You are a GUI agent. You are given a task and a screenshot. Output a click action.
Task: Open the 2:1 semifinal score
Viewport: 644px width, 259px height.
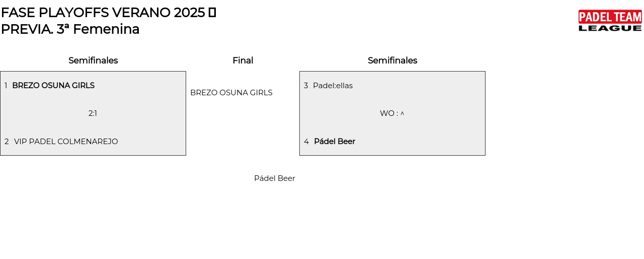coord(93,113)
